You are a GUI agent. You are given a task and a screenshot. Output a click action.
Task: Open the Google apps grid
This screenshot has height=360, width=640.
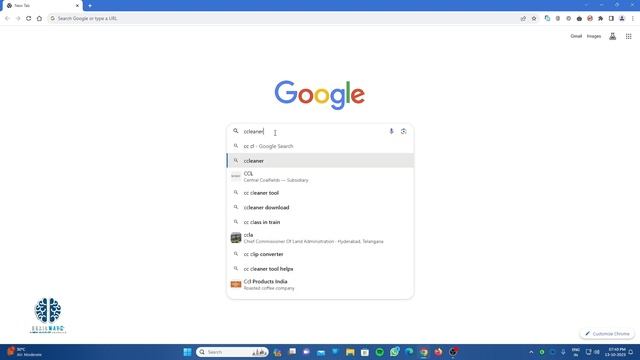[x=629, y=36]
